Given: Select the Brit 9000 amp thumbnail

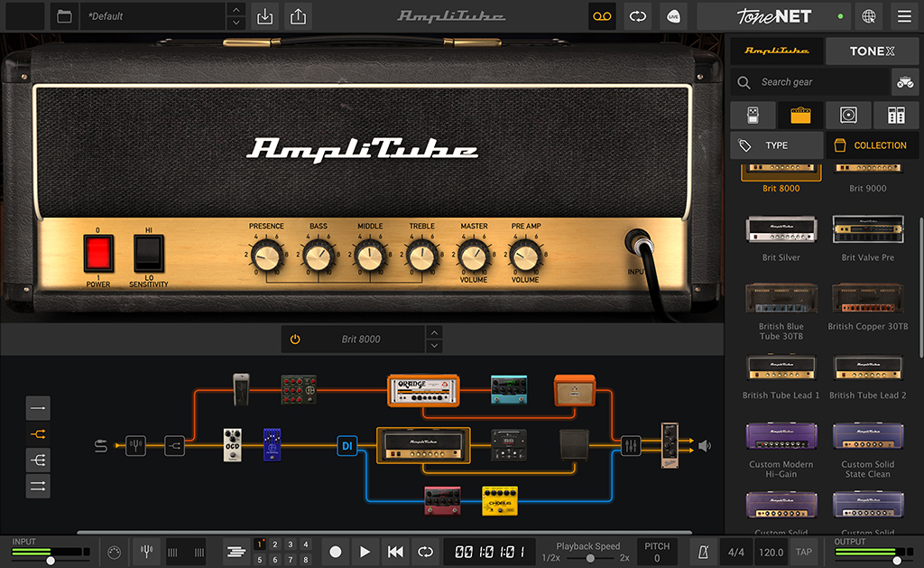Looking at the screenshot, I should pyautogui.click(x=868, y=168).
